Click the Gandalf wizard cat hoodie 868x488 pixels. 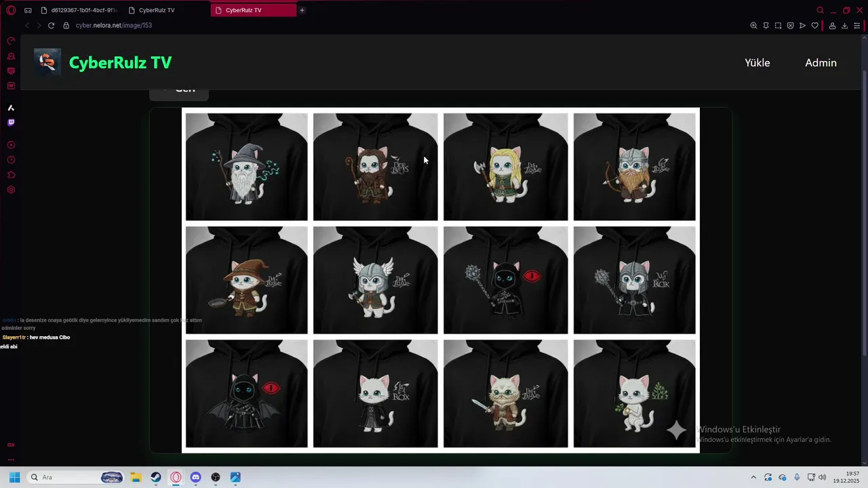tap(246, 167)
